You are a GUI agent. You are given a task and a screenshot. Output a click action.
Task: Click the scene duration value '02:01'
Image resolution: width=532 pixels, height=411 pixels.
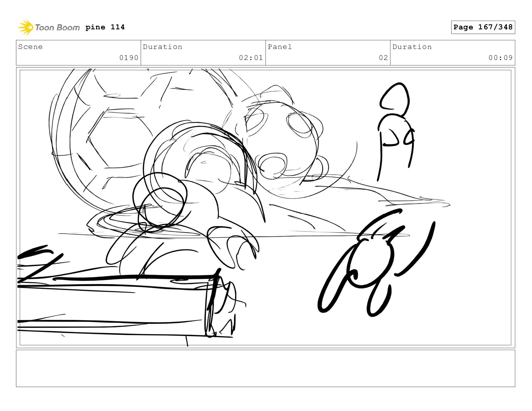pyautogui.click(x=251, y=58)
